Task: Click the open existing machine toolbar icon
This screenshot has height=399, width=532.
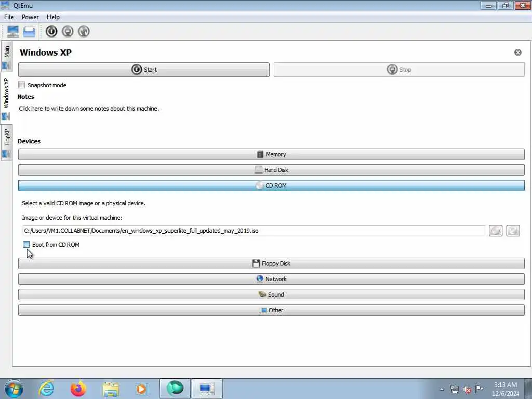Action: (x=29, y=32)
